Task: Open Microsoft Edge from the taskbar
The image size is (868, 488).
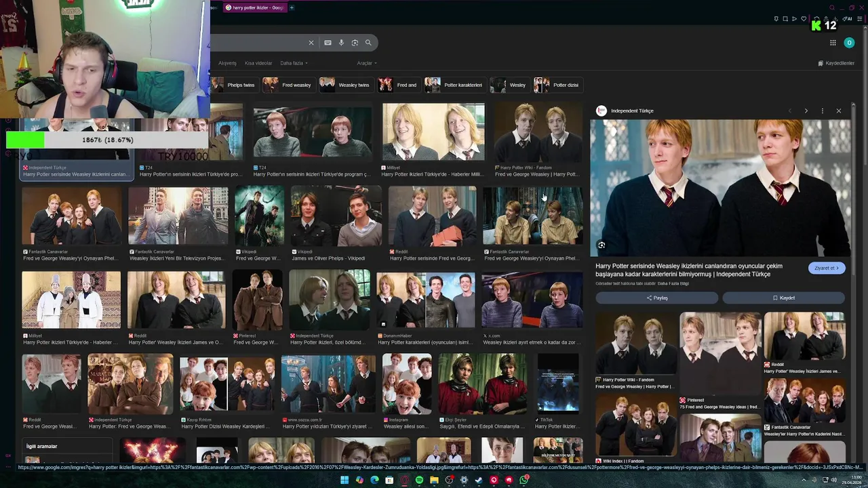Action: [x=374, y=480]
